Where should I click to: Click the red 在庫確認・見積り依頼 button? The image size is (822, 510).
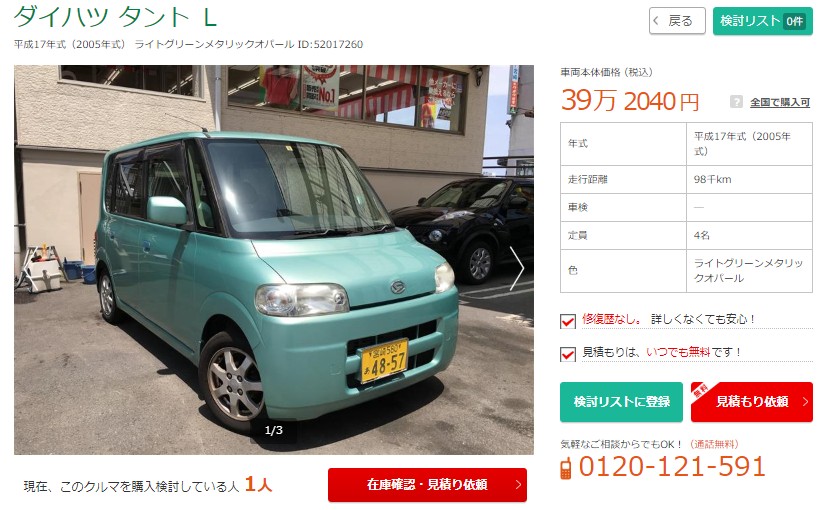427,485
